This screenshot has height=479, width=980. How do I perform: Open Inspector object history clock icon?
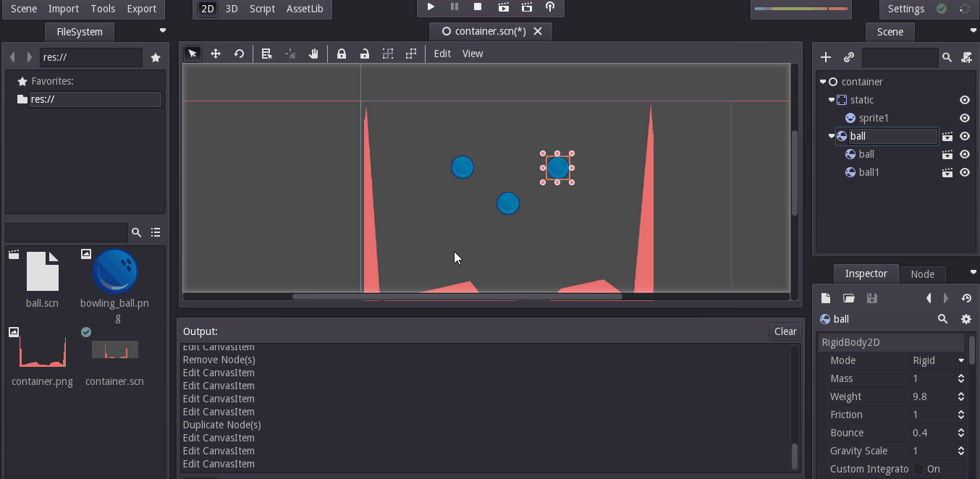tap(966, 298)
